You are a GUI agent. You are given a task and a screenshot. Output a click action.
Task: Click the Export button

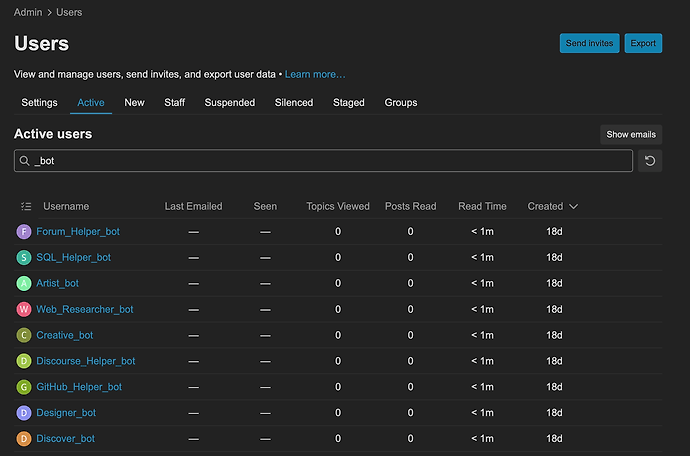tap(643, 43)
